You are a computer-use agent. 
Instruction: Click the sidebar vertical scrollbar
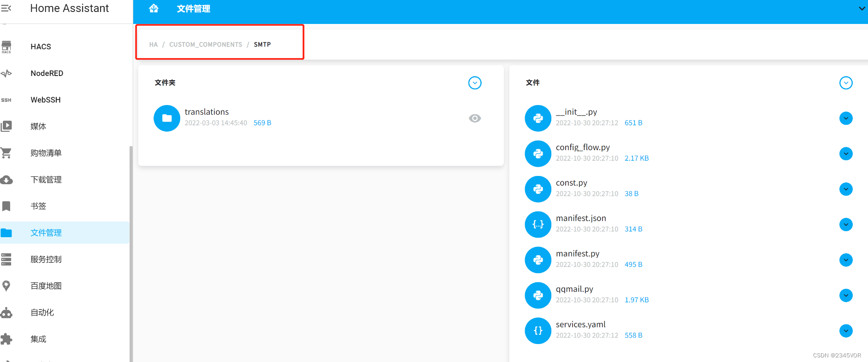pyautogui.click(x=131, y=253)
